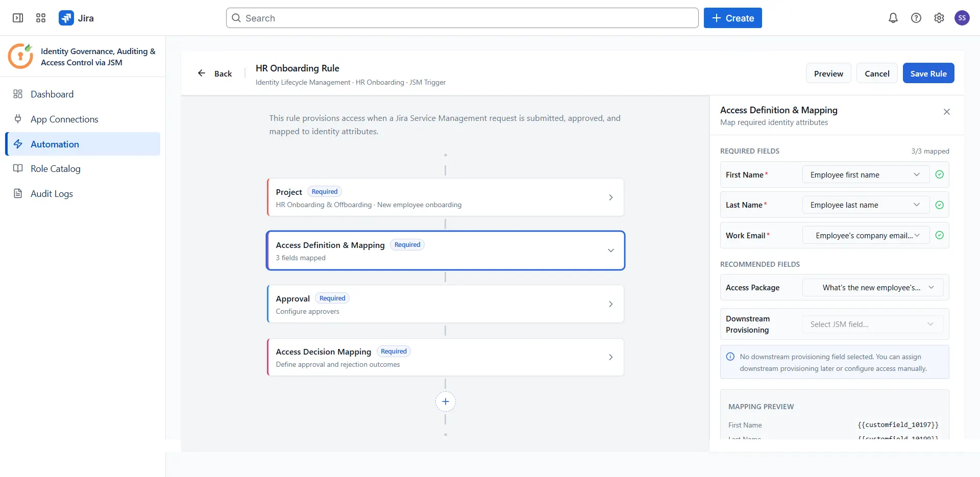Click the HR Onboarding Rule title
The width and height of the screenshot is (980, 477).
coord(298,68)
